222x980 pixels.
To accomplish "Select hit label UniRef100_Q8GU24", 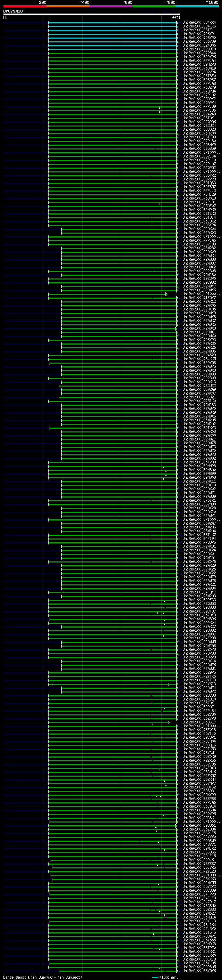I will tap(199, 125).
